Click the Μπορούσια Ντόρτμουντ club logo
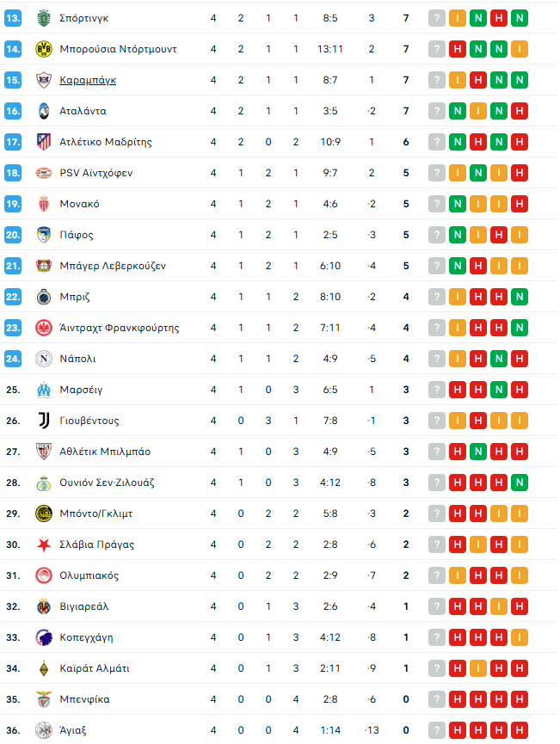 (44, 49)
